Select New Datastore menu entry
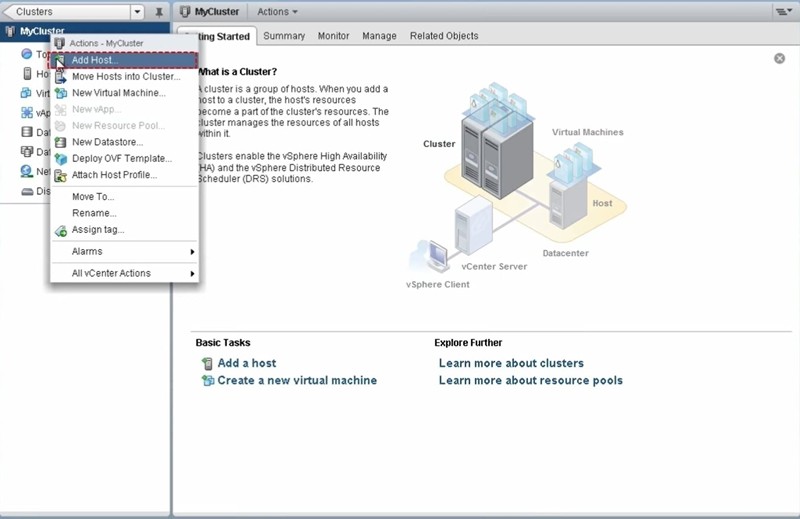The height and width of the screenshot is (519, 800). point(124,142)
